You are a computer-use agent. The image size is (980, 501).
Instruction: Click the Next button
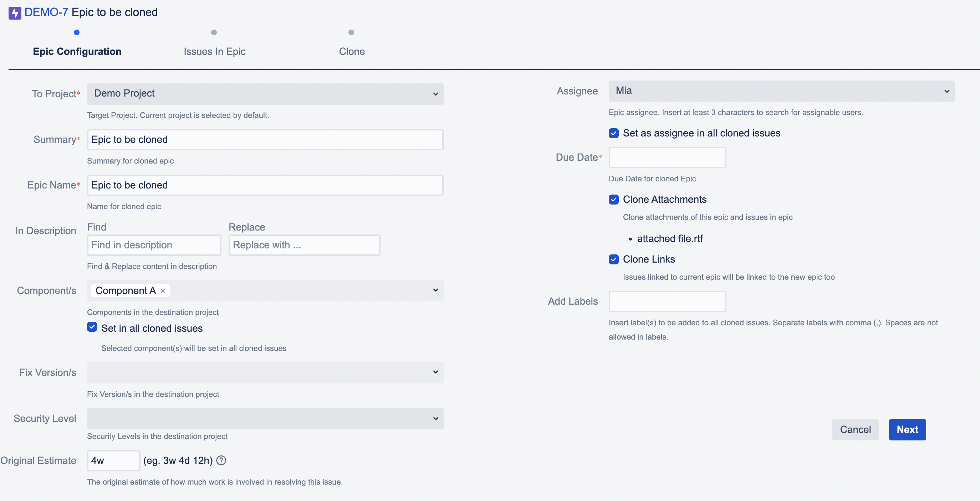point(907,429)
